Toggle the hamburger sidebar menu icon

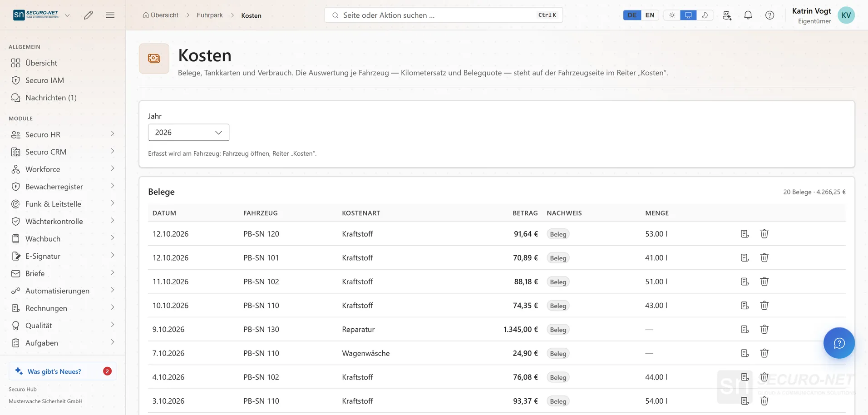[x=110, y=15]
